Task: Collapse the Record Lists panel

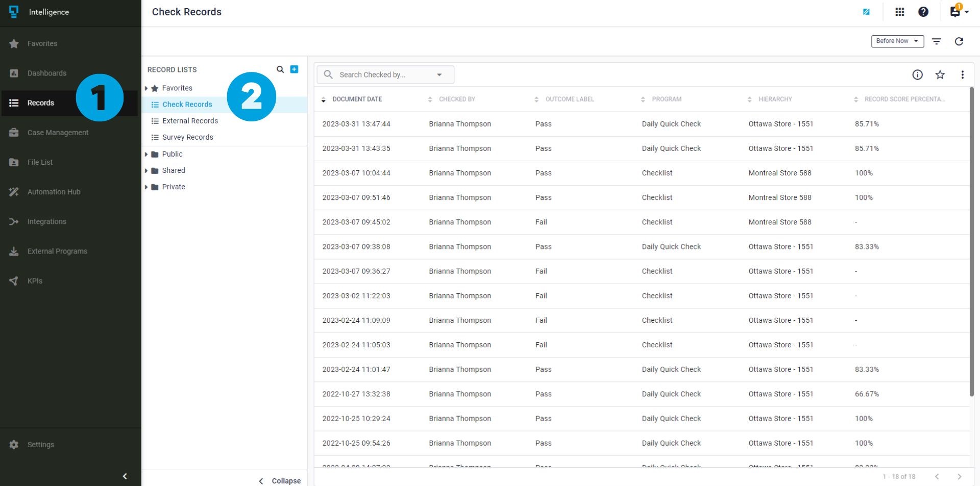Action: coord(280,481)
